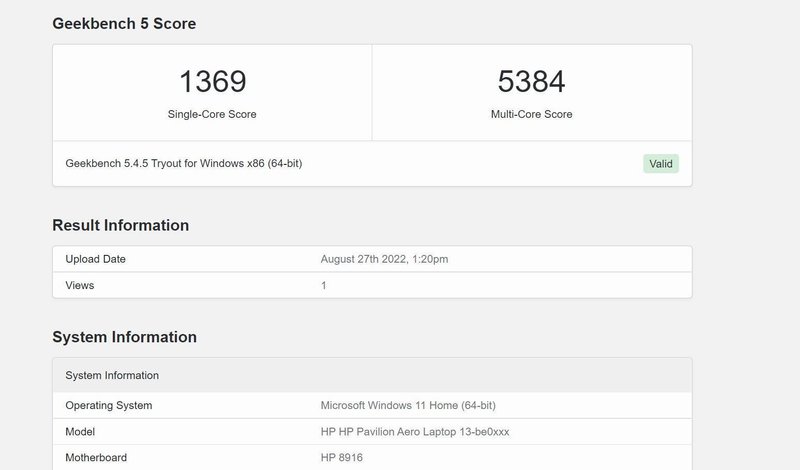The height and width of the screenshot is (470, 800).
Task: Select Microsoft Windows 11 Home (64-bit) value
Action: click(408, 405)
